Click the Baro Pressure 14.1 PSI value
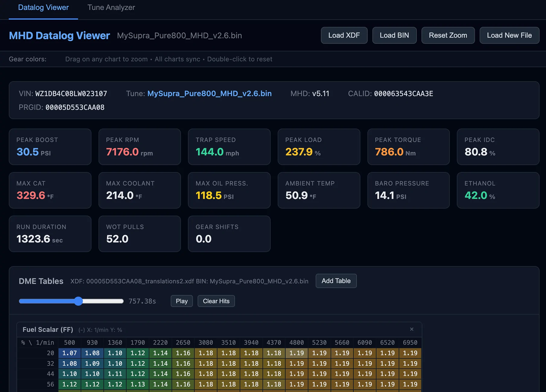The image size is (546, 392). click(x=391, y=195)
